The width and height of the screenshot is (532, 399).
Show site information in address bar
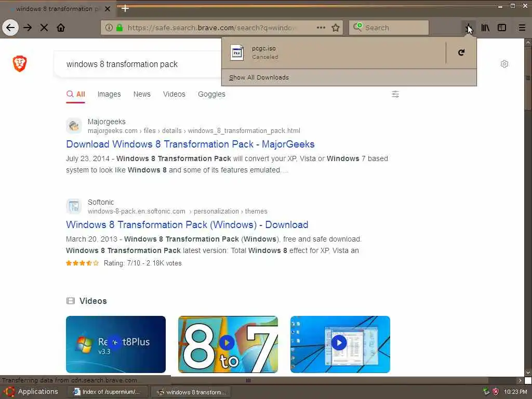click(x=109, y=28)
